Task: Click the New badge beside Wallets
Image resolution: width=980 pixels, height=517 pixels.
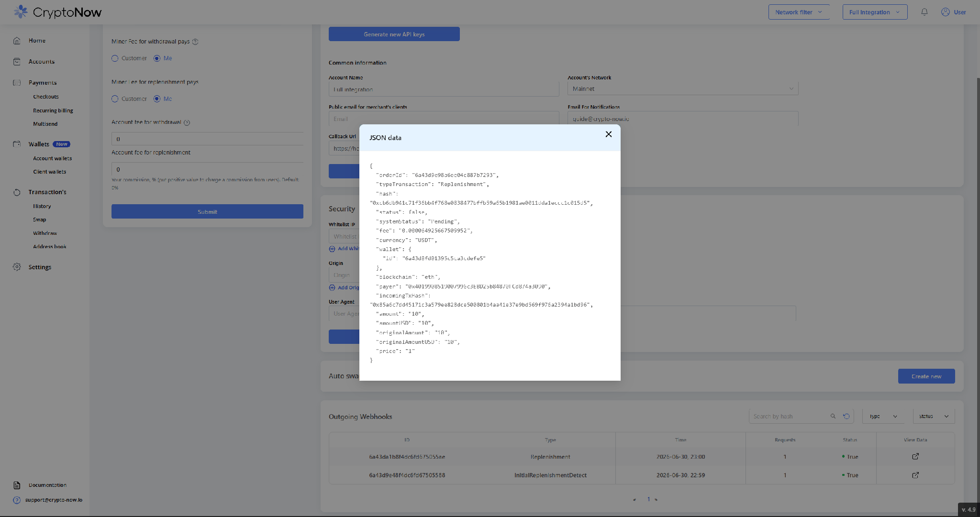Action: pyautogui.click(x=61, y=144)
